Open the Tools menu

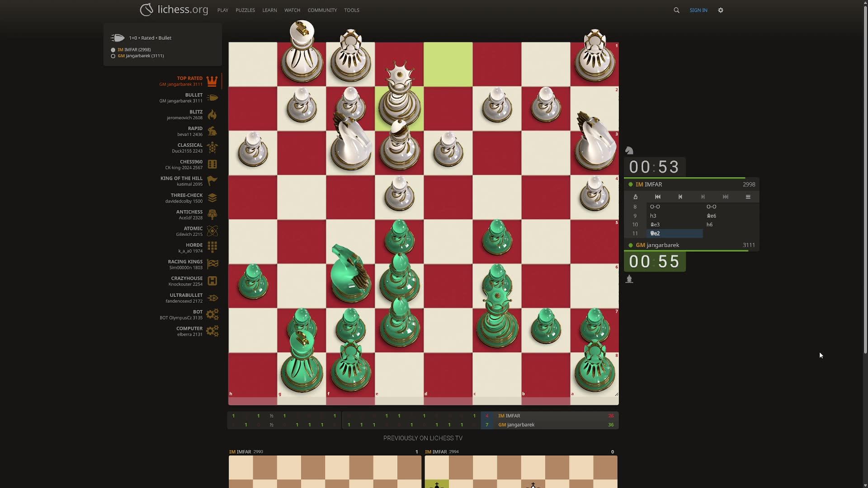pos(351,10)
